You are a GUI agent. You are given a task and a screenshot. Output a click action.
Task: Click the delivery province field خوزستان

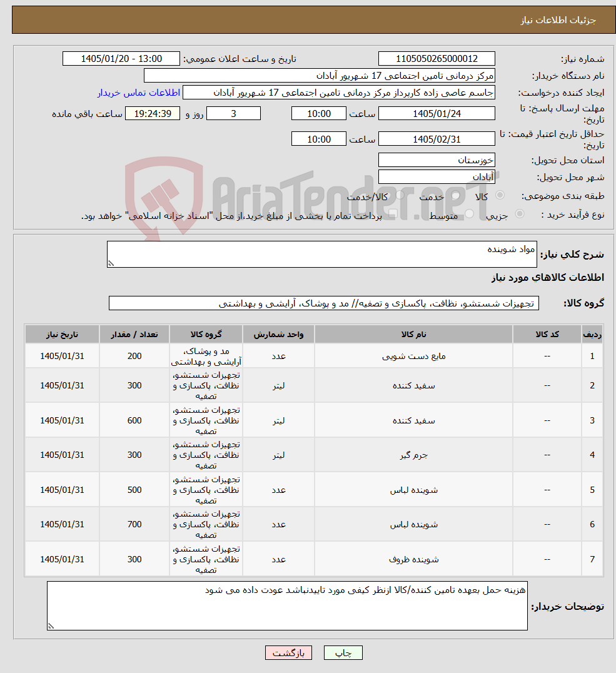coord(437,160)
